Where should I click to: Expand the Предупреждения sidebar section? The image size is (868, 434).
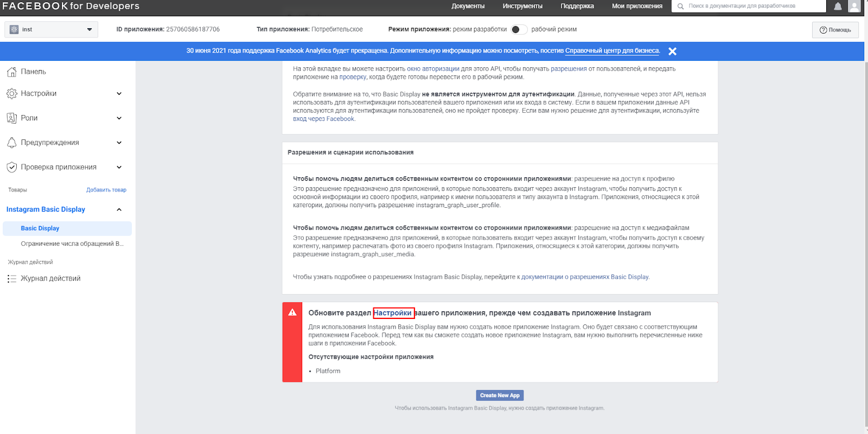coord(119,143)
